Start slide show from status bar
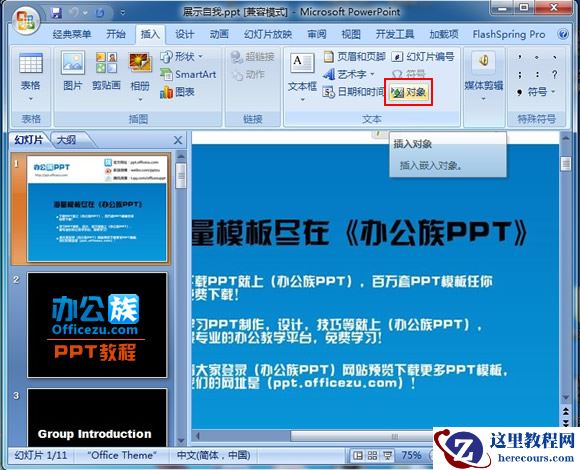This screenshot has width=580, height=470. (x=387, y=455)
